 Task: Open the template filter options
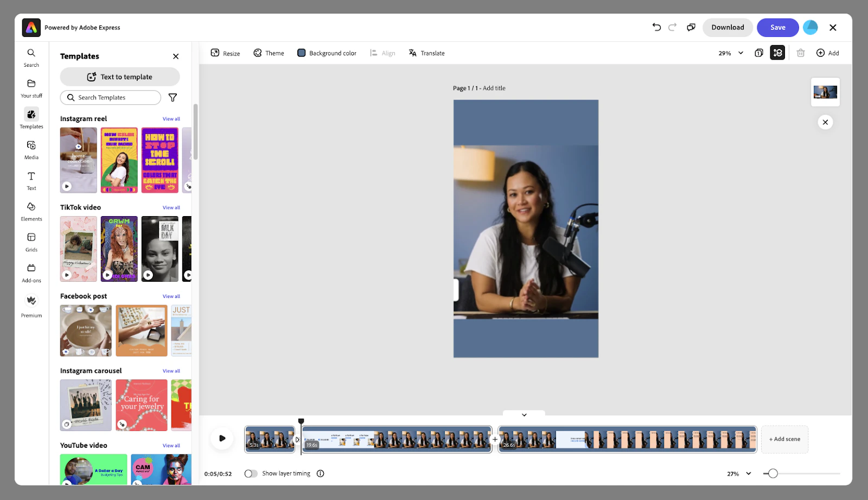(x=172, y=97)
